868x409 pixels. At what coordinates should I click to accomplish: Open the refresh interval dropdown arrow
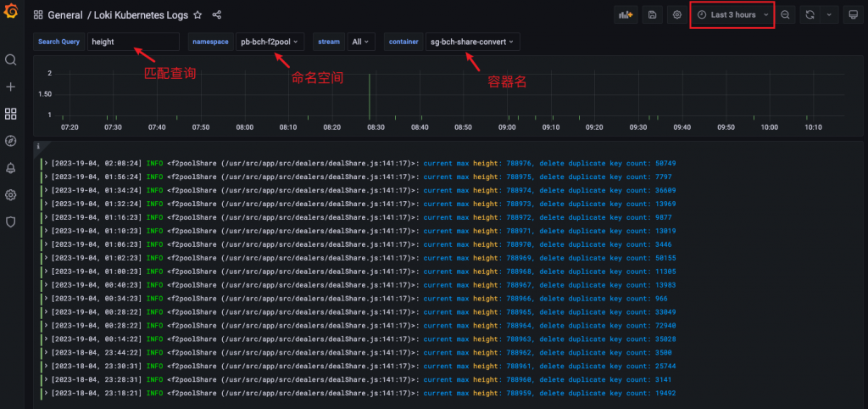pyautogui.click(x=829, y=15)
